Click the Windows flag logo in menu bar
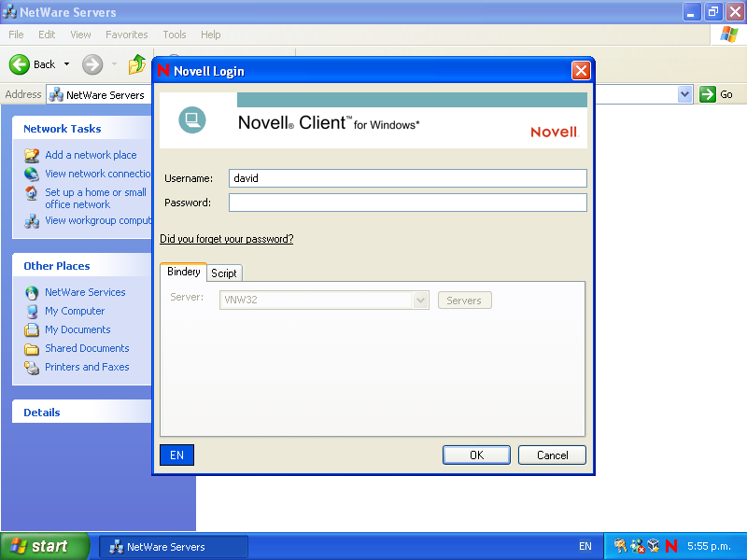This screenshot has width=747, height=560. [728, 35]
